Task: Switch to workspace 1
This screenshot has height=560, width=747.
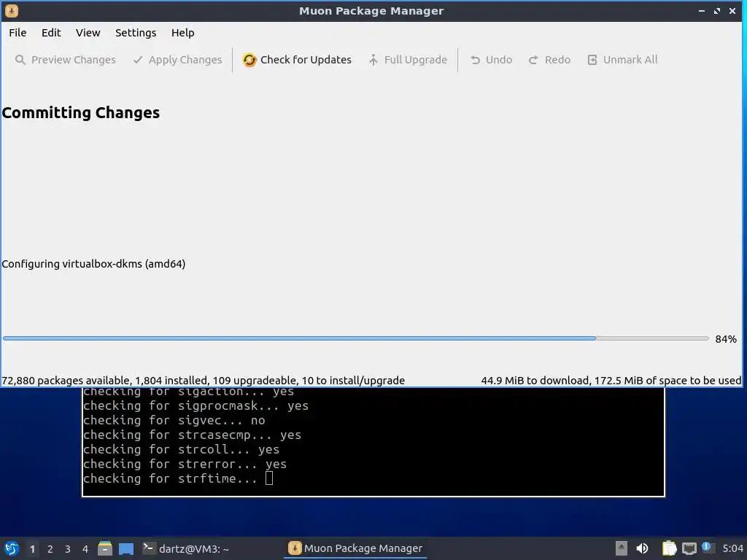Action: (32, 549)
